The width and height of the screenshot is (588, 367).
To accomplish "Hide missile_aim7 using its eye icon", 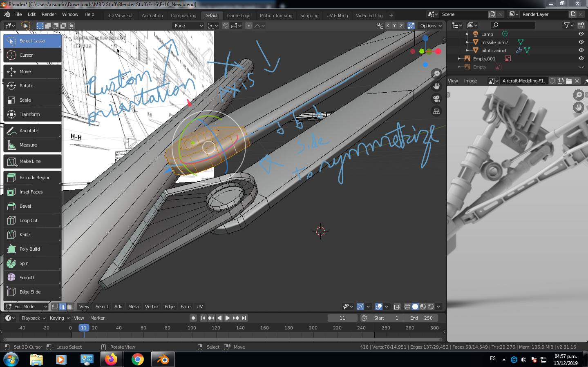I will pyautogui.click(x=581, y=42).
